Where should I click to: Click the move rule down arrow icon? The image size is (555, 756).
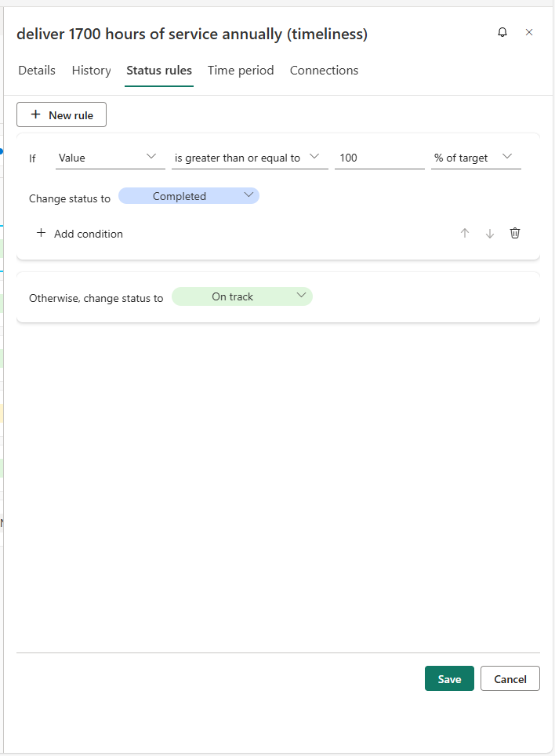tap(490, 233)
